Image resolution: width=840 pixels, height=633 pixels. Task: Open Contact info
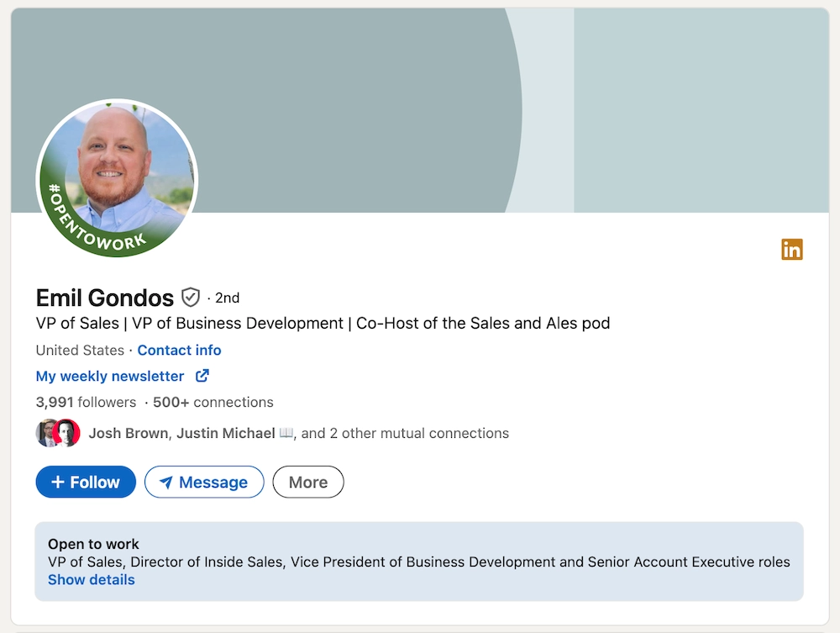[179, 350]
